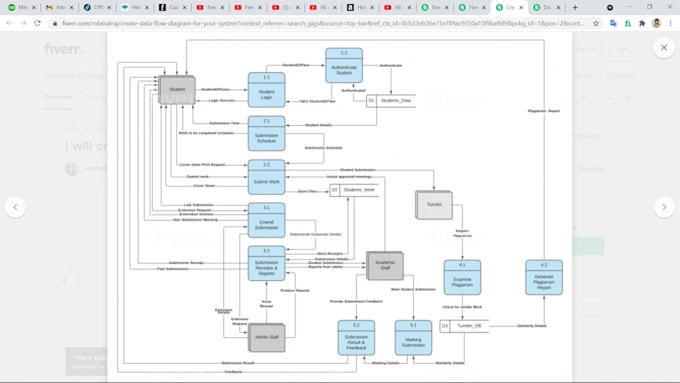Click the 'Students_Data' data store
The width and height of the screenshot is (680, 383).
click(x=391, y=101)
